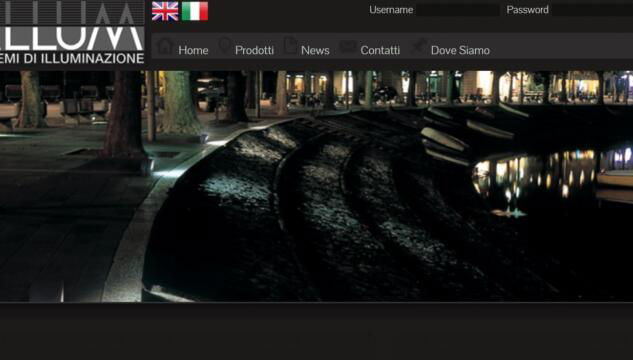Open the Home menu item
Screen dimensions: 633x360
point(193,50)
